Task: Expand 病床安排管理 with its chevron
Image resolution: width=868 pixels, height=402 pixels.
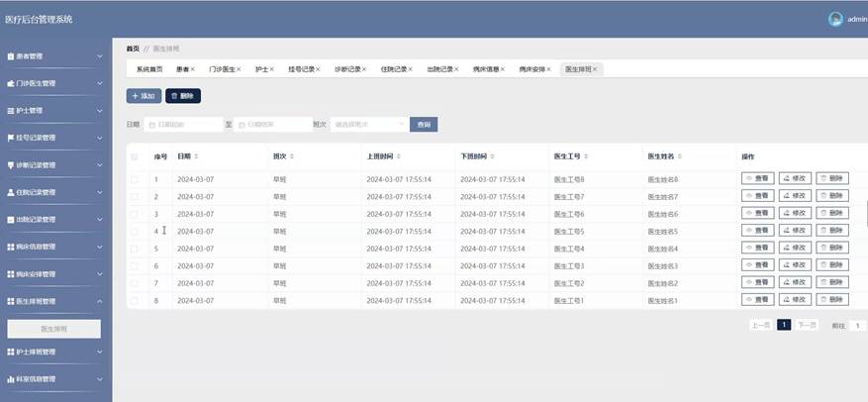Action: [100, 274]
